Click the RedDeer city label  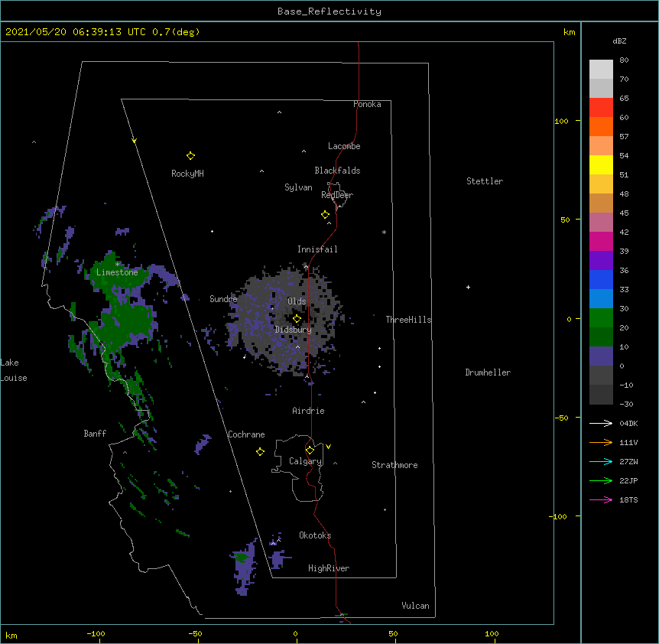[337, 195]
